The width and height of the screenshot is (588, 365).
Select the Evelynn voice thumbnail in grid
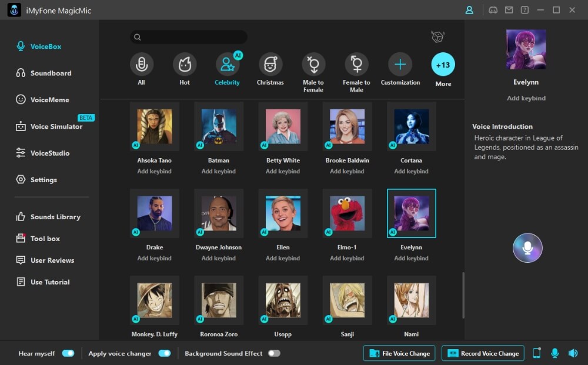pyautogui.click(x=412, y=213)
